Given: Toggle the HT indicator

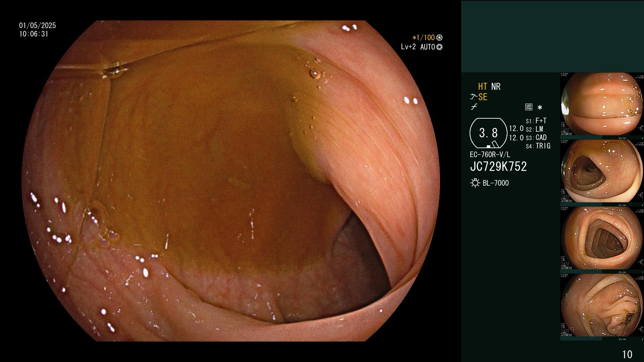Looking at the screenshot, I should [482, 86].
